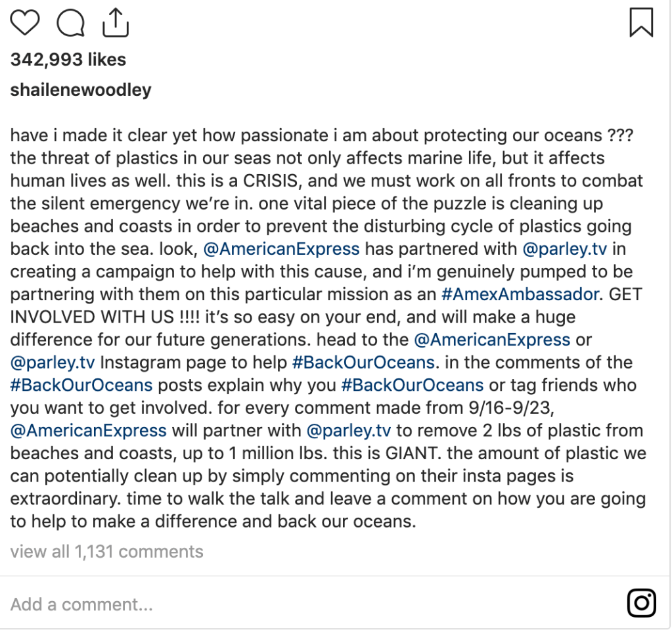672x632 pixels.
Task: Open @parley.tv before 'Instagram page'
Action: (53, 363)
